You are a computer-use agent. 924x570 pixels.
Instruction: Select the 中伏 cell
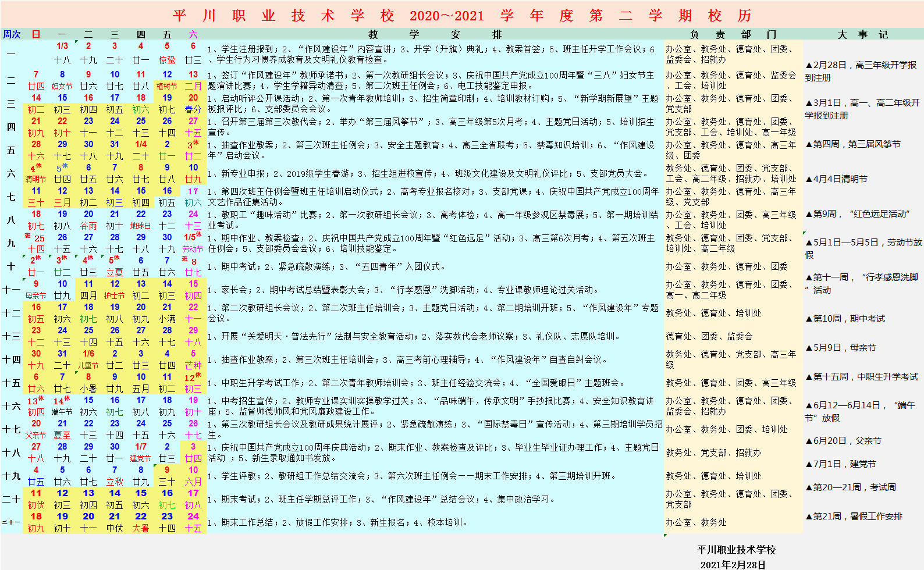(115, 528)
